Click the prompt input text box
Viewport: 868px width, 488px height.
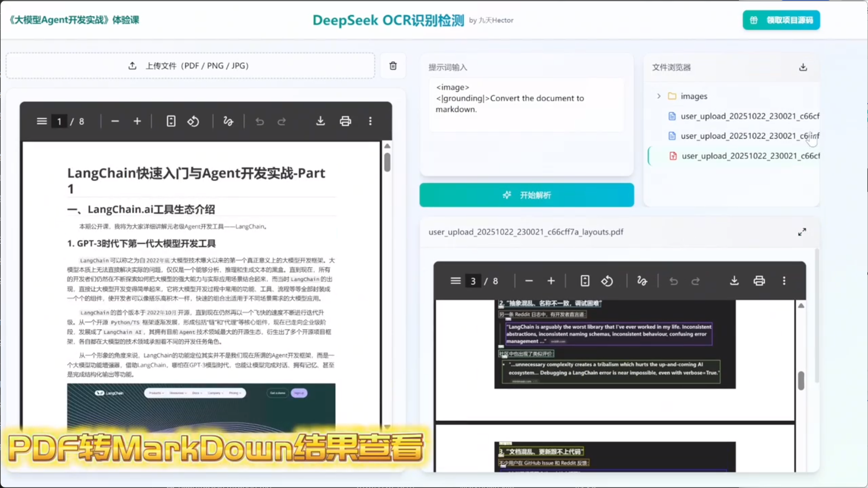pos(526,105)
